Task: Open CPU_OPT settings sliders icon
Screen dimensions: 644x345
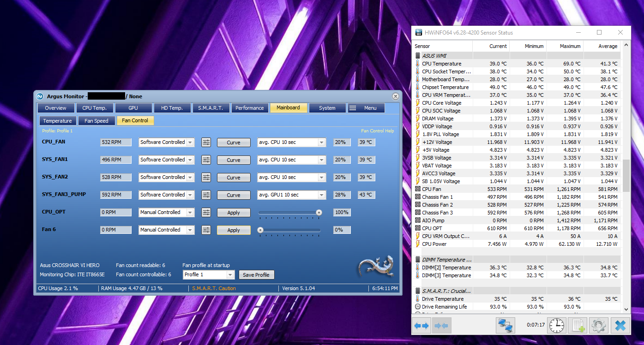Action: pyautogui.click(x=206, y=213)
